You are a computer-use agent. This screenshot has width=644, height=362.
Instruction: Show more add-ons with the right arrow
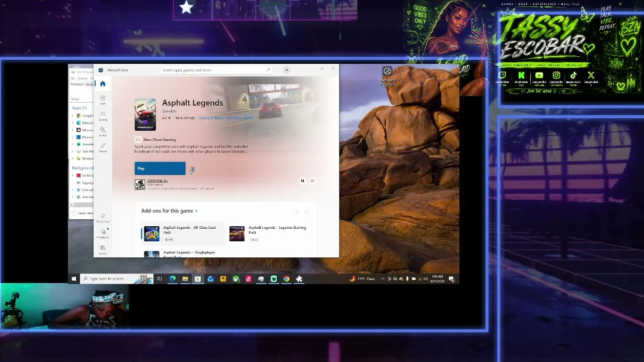tap(306, 212)
